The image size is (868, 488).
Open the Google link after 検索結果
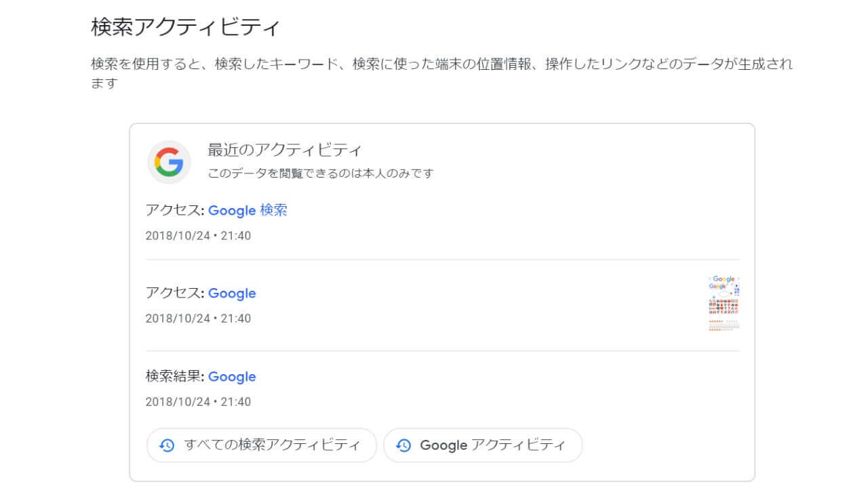pyautogui.click(x=232, y=377)
